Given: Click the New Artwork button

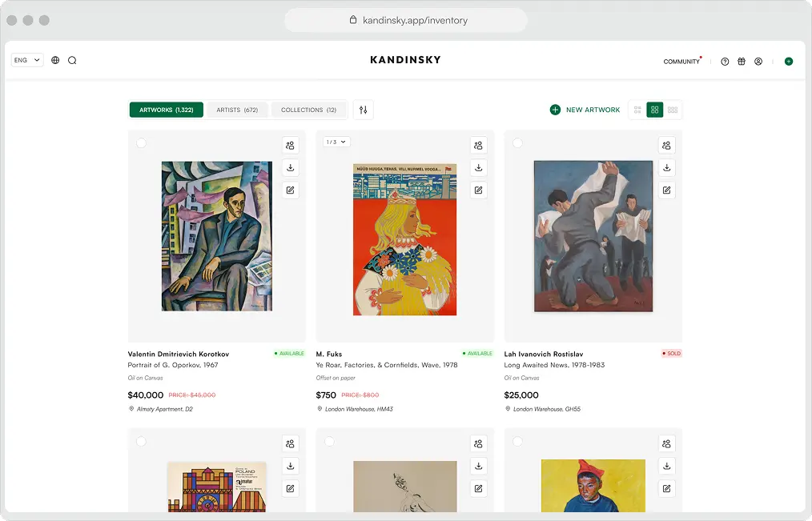Looking at the screenshot, I should pyautogui.click(x=585, y=110).
